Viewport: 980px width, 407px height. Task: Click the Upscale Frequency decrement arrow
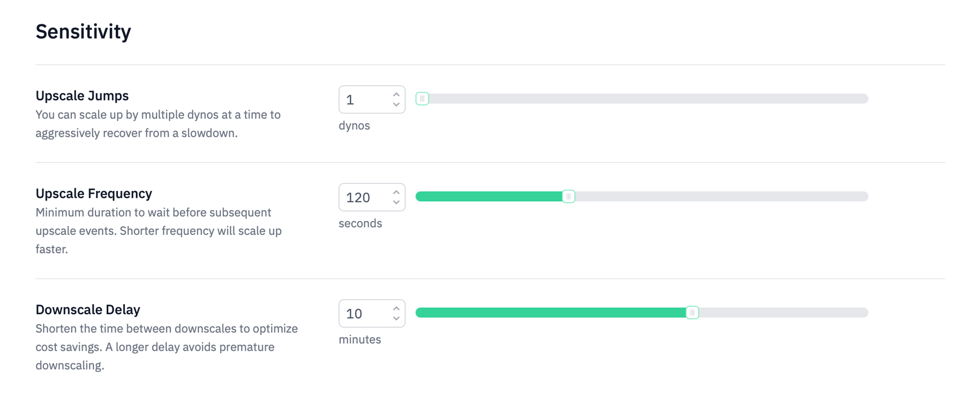pos(396,203)
